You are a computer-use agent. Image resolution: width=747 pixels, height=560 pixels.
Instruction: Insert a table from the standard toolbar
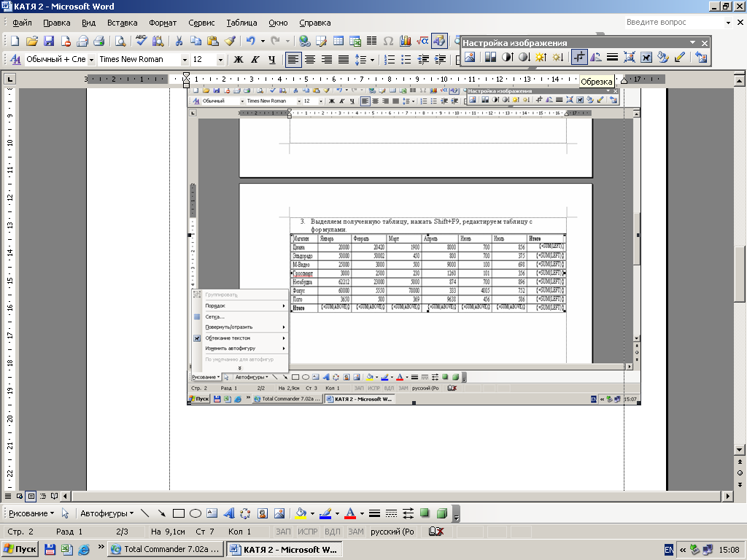(x=338, y=42)
